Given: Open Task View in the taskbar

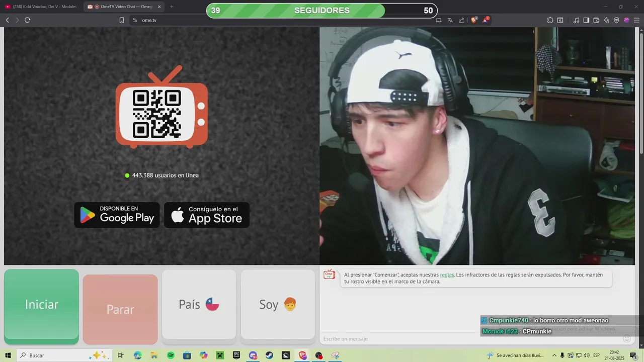Looking at the screenshot, I should coord(121,355).
